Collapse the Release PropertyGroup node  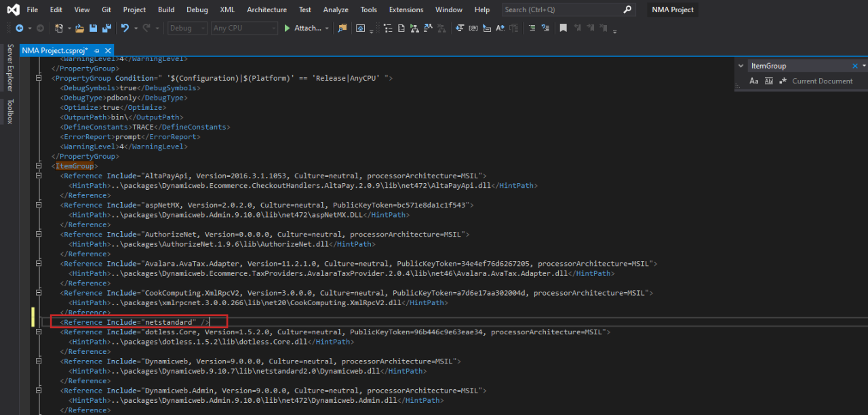click(39, 78)
